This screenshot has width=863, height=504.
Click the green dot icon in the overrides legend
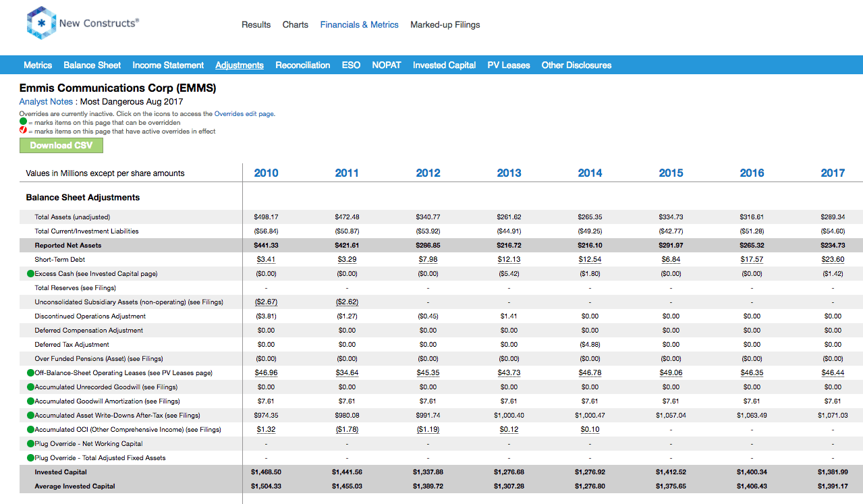23,122
